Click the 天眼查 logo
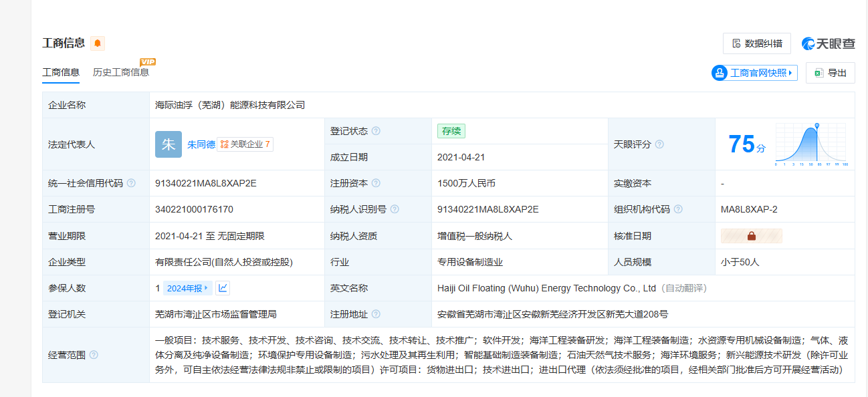 click(x=828, y=43)
